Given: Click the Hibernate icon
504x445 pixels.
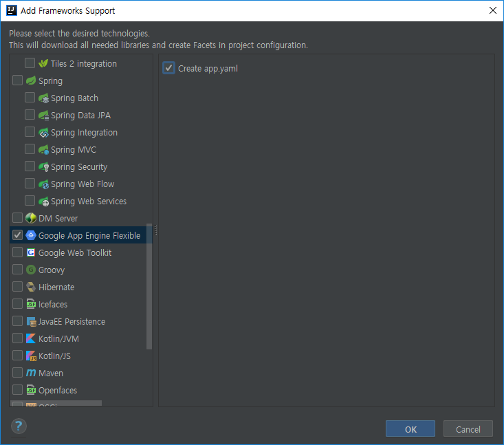Looking at the screenshot, I should click(31, 287).
